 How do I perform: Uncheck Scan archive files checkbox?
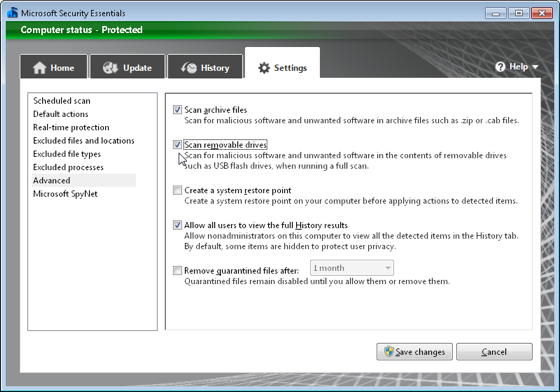point(177,110)
